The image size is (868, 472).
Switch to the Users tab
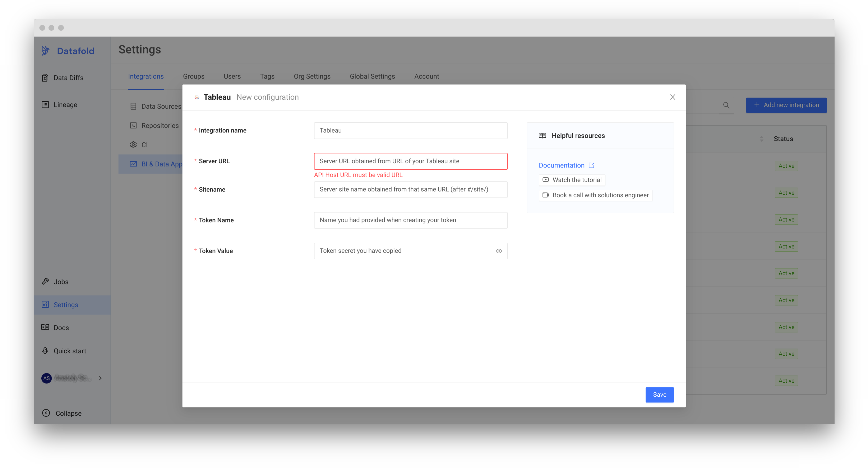[x=232, y=76]
